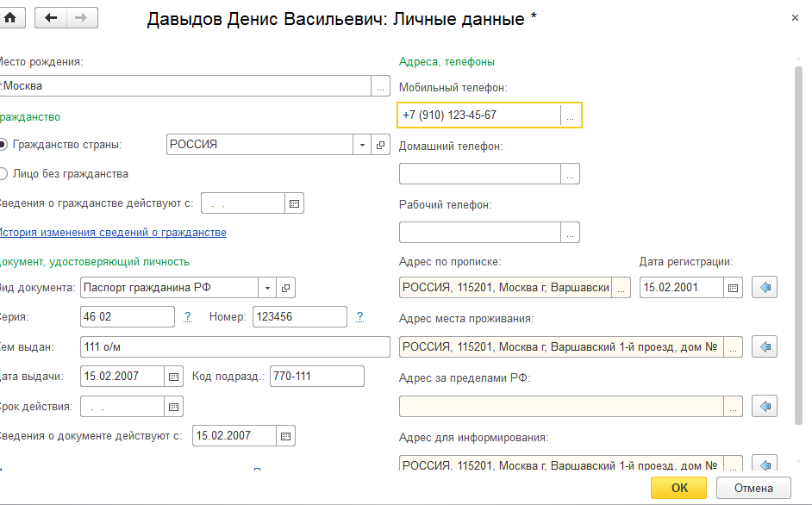
Task: Expand the РОССИЯ citizenship country dropdown
Action: [363, 146]
